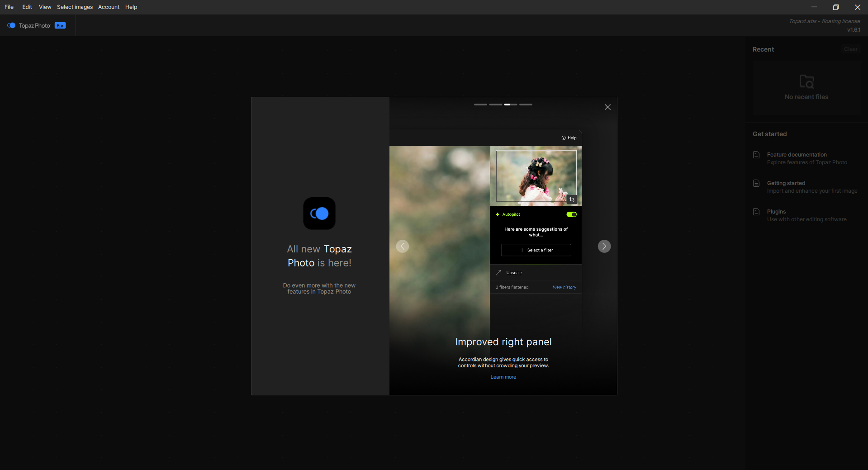Viewport: 868px width, 470px height.
Task: Clear the Recent files list
Action: (850, 49)
